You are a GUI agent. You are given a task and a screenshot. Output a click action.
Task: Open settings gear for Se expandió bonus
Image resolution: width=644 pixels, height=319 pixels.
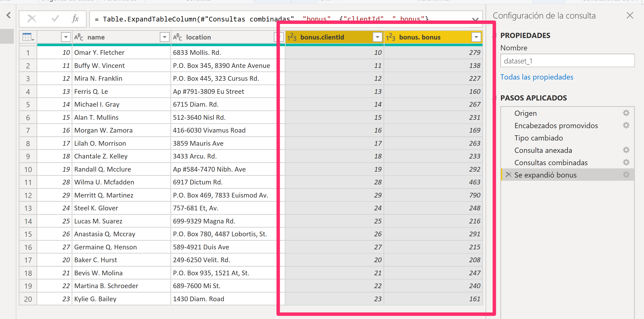[626, 175]
